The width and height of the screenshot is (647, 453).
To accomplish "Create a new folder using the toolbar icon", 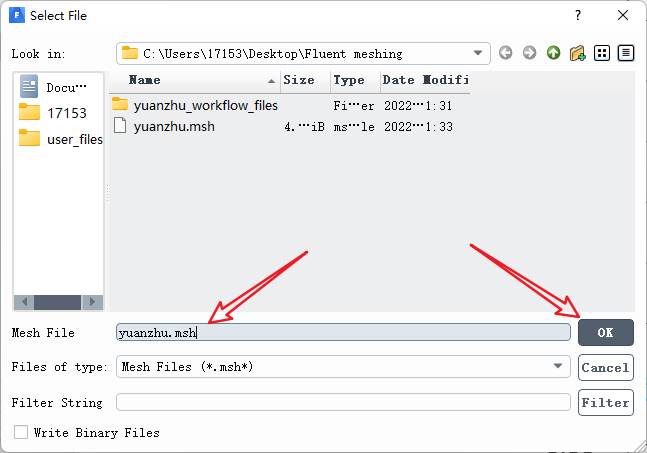I will tap(577, 53).
